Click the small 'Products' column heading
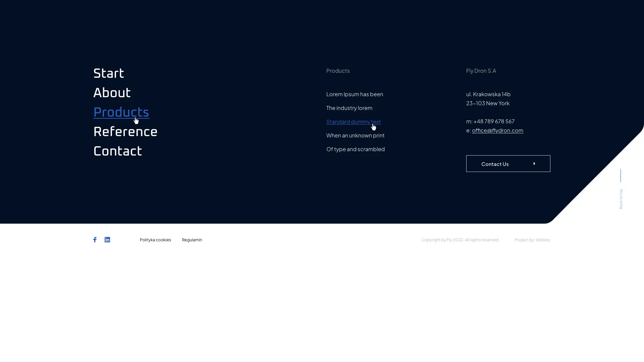The height and width of the screenshot is (362, 644). pyautogui.click(x=338, y=71)
